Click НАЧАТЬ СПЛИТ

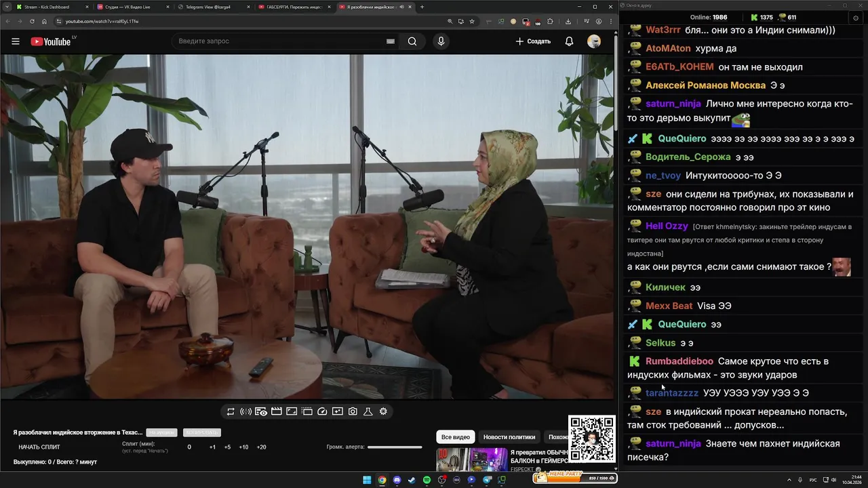(39, 447)
